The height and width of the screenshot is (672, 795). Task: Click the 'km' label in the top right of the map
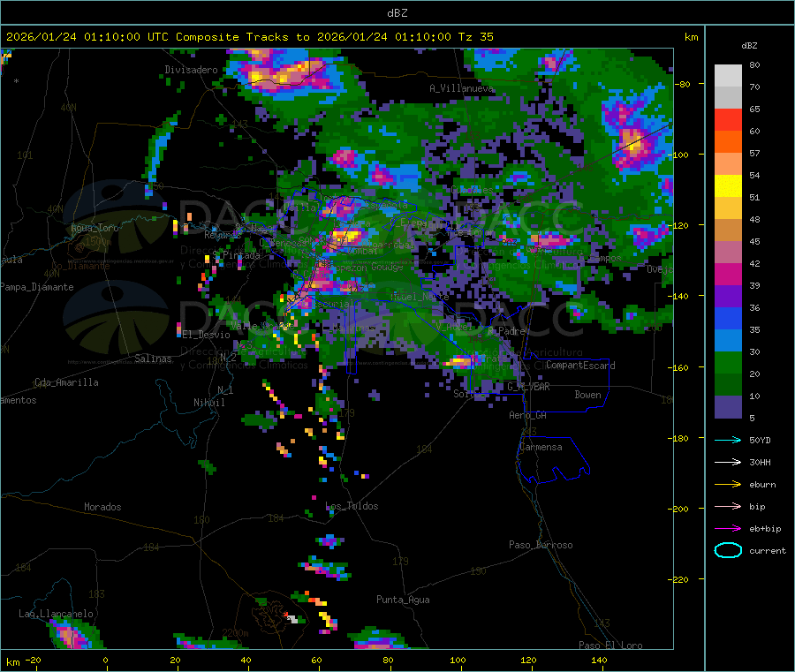pos(691,37)
